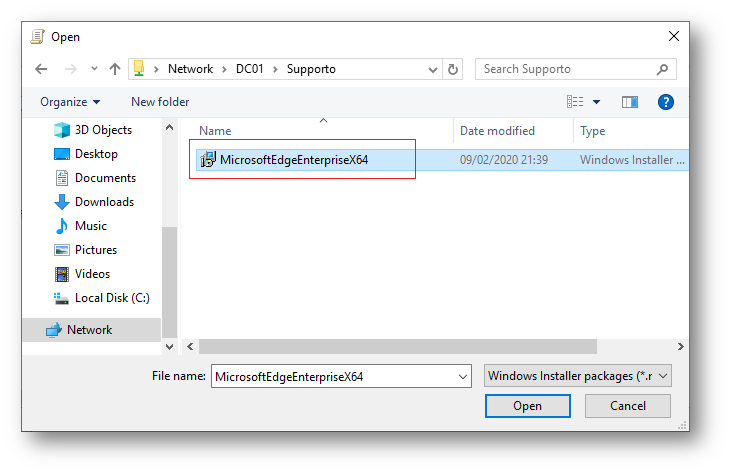This screenshot has height=474, width=732.
Task: Open the Organize menu
Action: (70, 102)
